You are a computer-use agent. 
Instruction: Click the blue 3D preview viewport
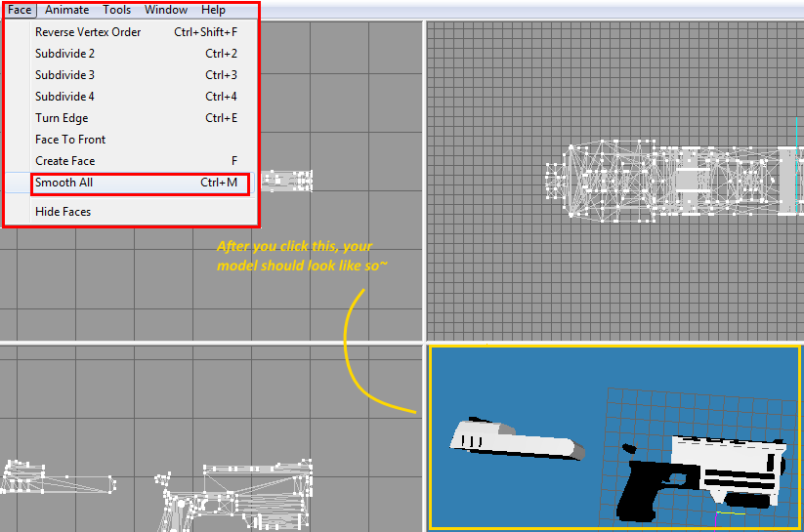click(x=614, y=437)
